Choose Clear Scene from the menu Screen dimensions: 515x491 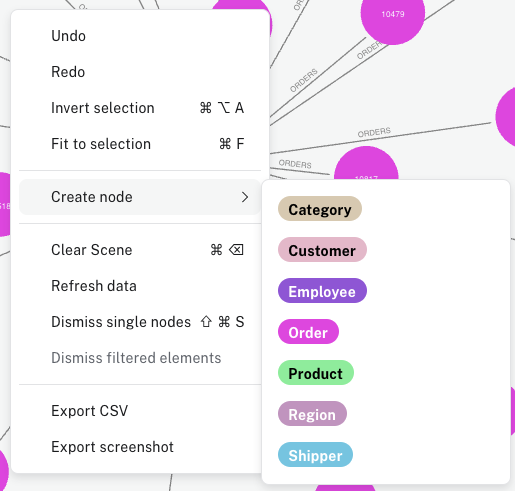140,250
